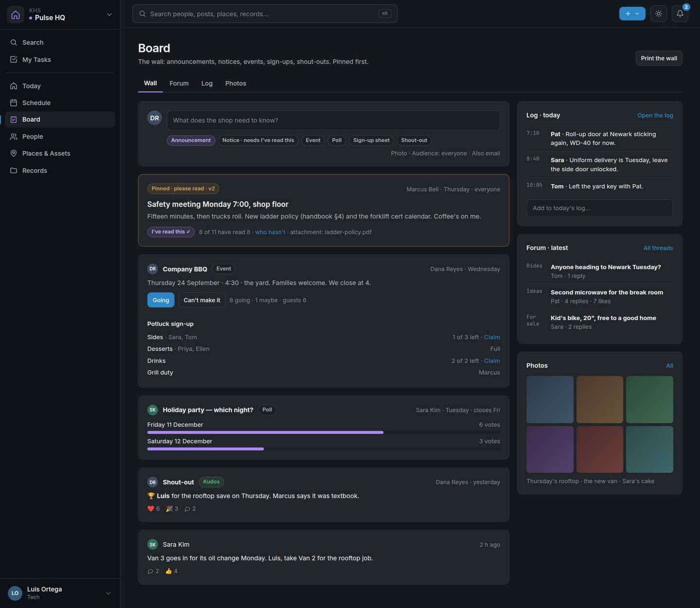700x608 pixels.
Task: Open the notifications bell
Action: (x=680, y=14)
